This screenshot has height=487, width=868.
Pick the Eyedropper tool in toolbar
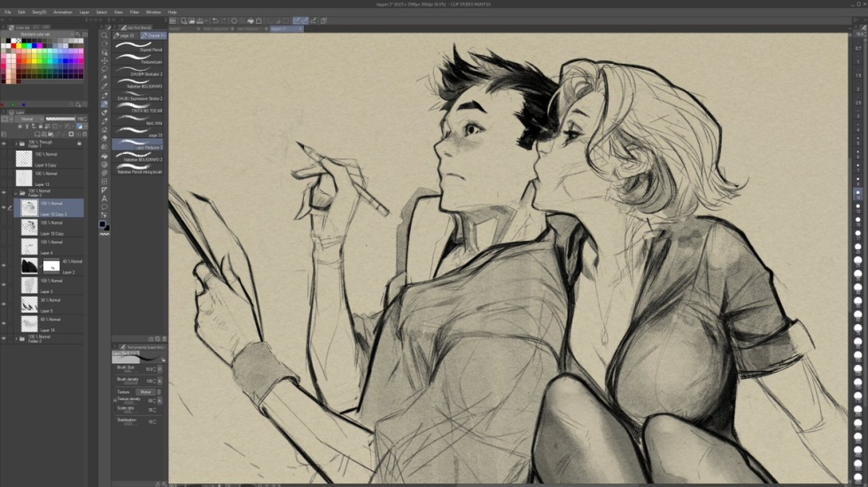pos(104,87)
